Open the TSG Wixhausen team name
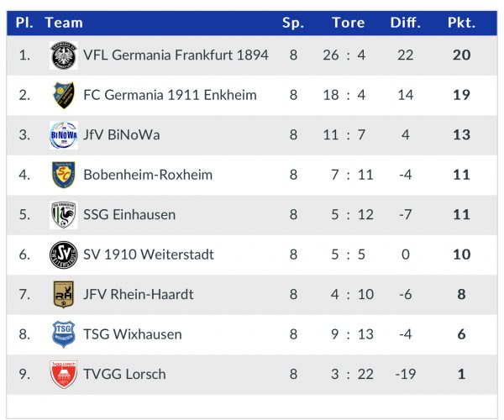 pos(133,334)
